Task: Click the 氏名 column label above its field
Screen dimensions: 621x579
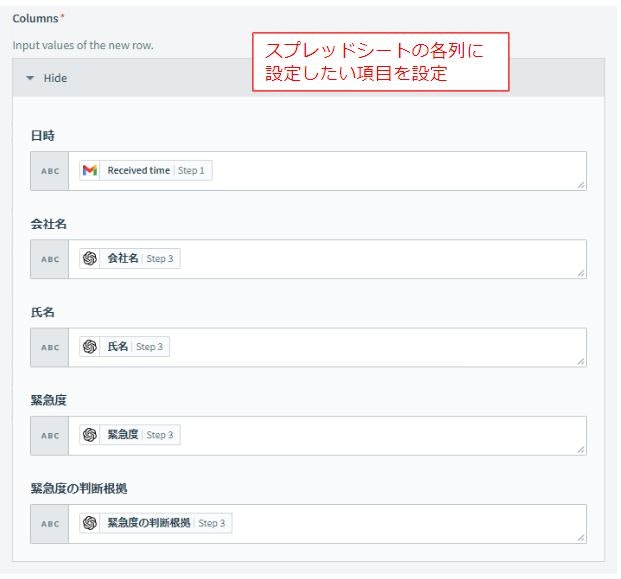Action: [x=43, y=312]
